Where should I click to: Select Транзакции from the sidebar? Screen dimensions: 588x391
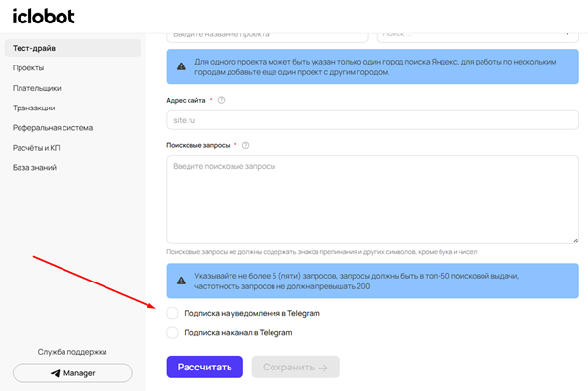[x=33, y=108]
